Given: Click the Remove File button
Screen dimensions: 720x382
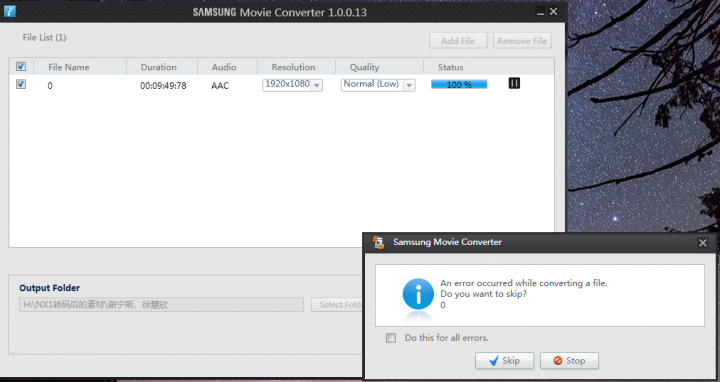Looking at the screenshot, I should coord(522,41).
